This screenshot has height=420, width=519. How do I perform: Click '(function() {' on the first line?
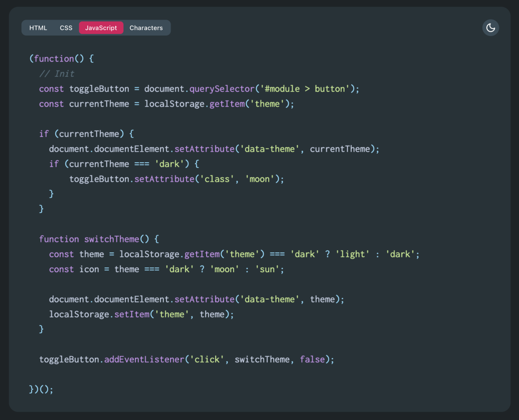pos(62,59)
